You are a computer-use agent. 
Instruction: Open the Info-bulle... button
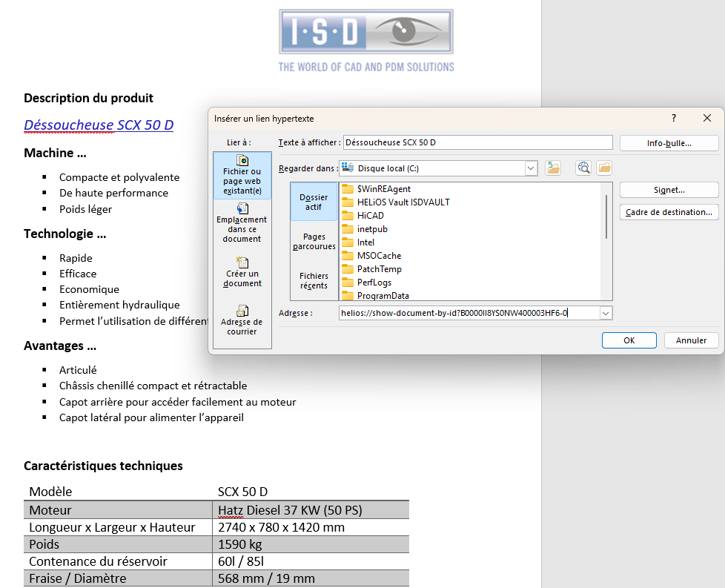[669, 143]
